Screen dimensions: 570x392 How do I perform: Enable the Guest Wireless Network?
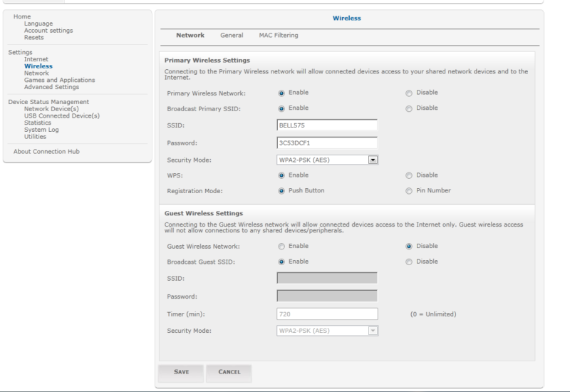[281, 247]
